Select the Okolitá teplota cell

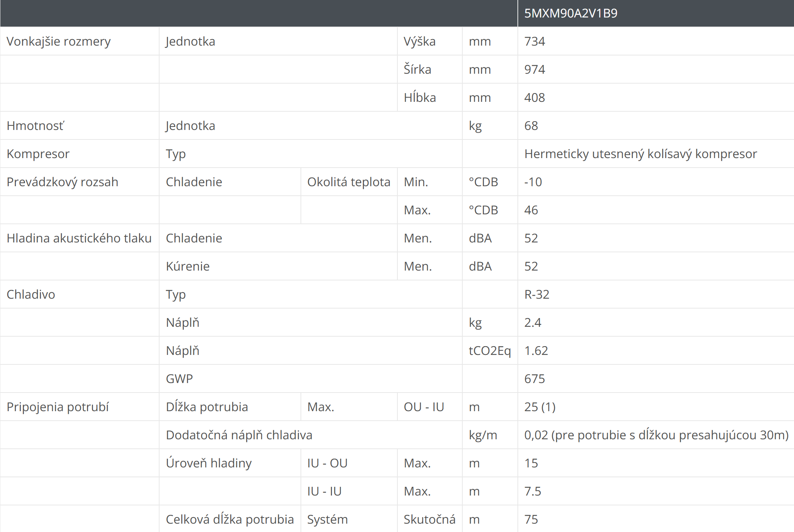click(x=348, y=182)
